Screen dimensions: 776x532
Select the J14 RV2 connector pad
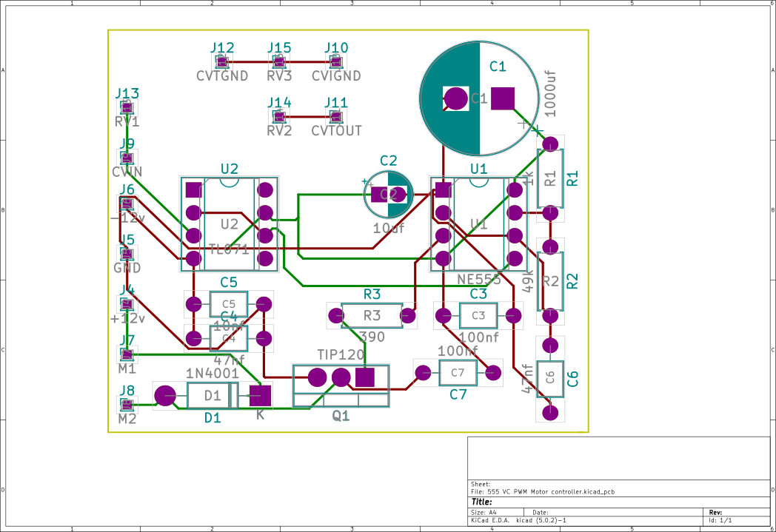[x=279, y=117]
